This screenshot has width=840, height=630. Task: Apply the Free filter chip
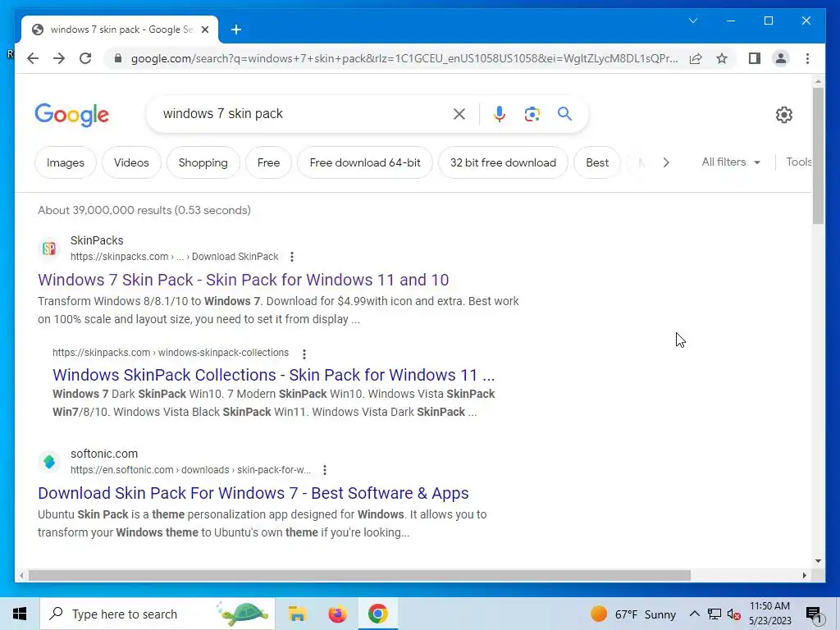coord(268,162)
